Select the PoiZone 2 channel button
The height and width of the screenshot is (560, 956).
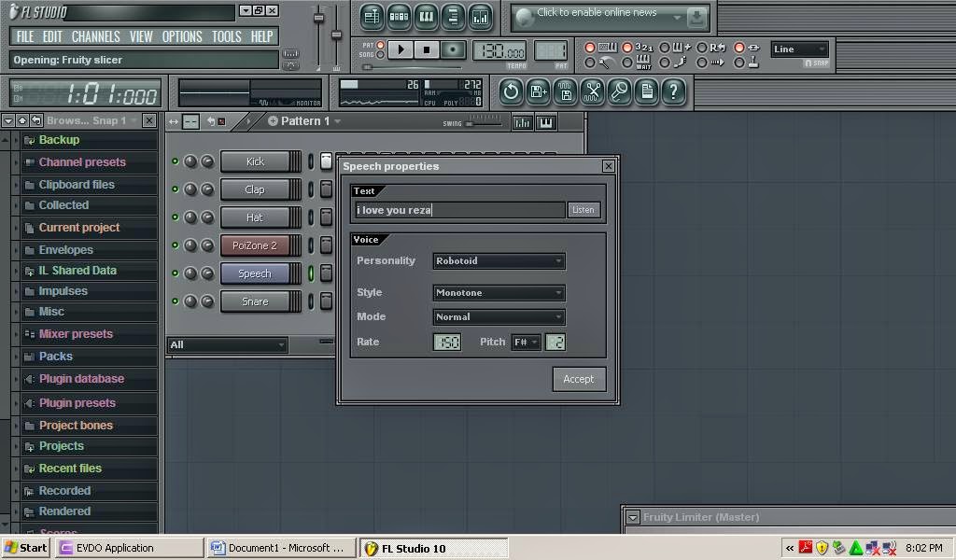[255, 245]
